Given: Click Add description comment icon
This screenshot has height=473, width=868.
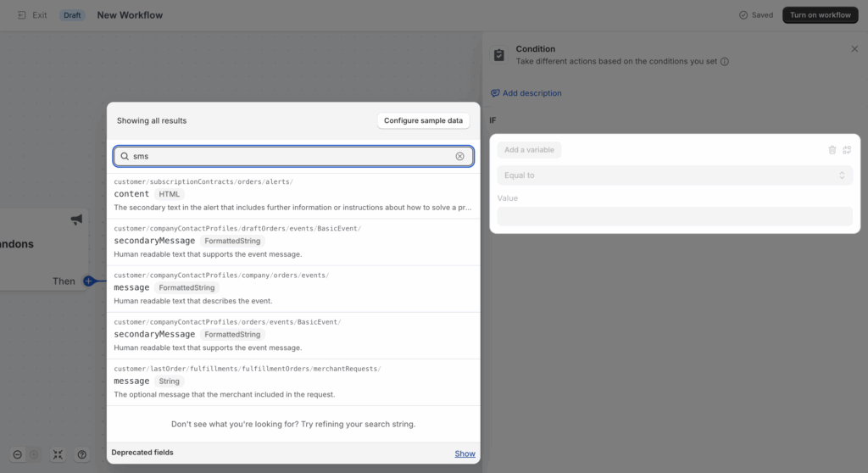Looking at the screenshot, I should pos(495,93).
